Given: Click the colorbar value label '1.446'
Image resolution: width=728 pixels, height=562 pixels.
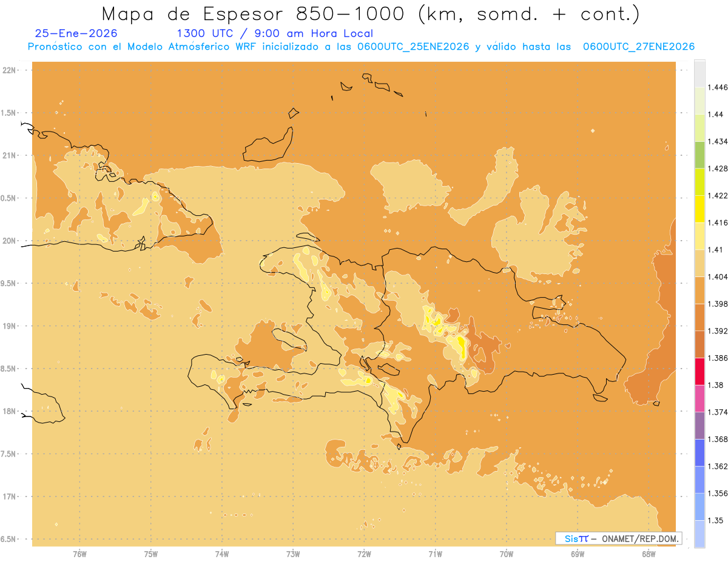Looking at the screenshot, I should [x=718, y=87].
